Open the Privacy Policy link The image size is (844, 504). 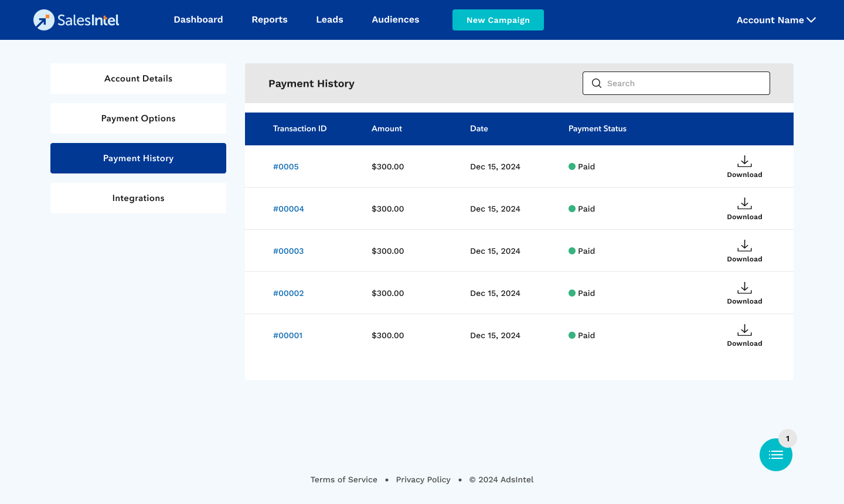(423, 479)
